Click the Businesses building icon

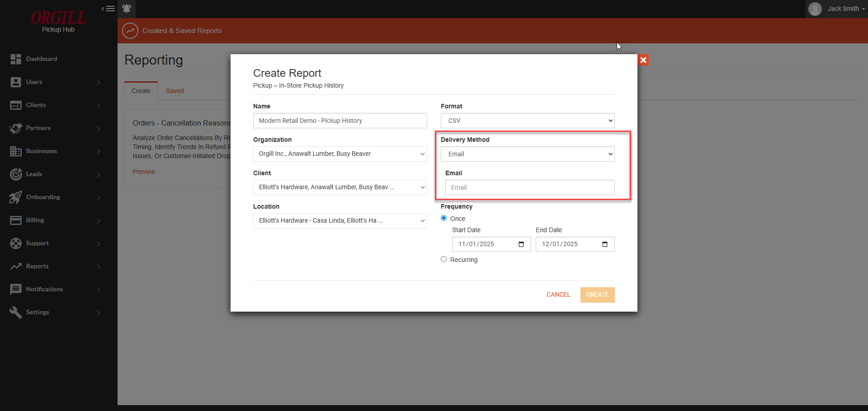pos(16,151)
